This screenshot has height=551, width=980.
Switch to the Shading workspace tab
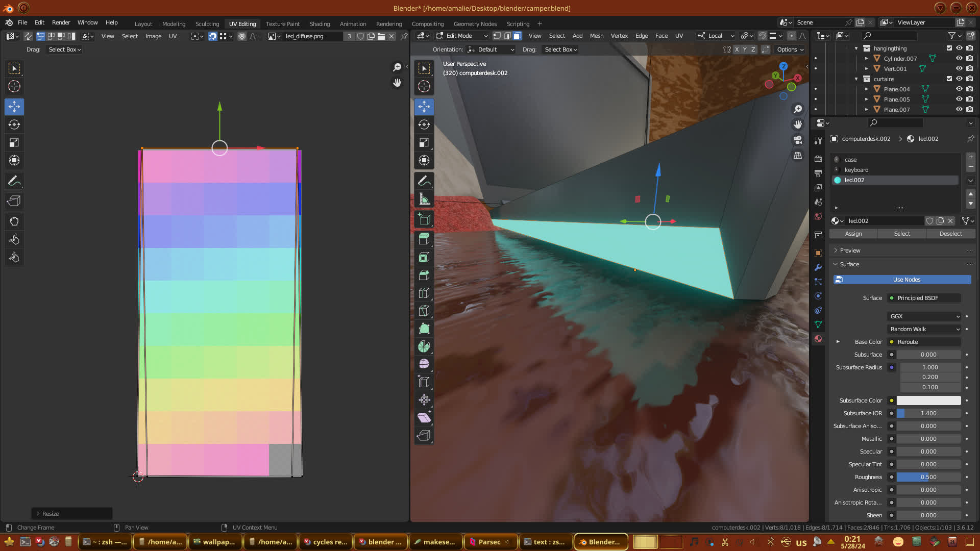point(320,24)
